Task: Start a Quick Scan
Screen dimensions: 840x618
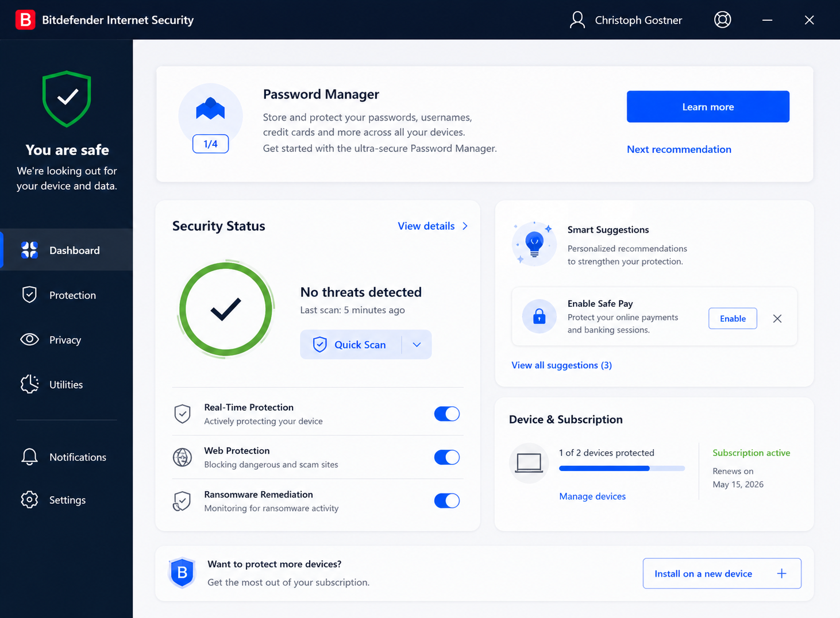Action: pyautogui.click(x=350, y=345)
